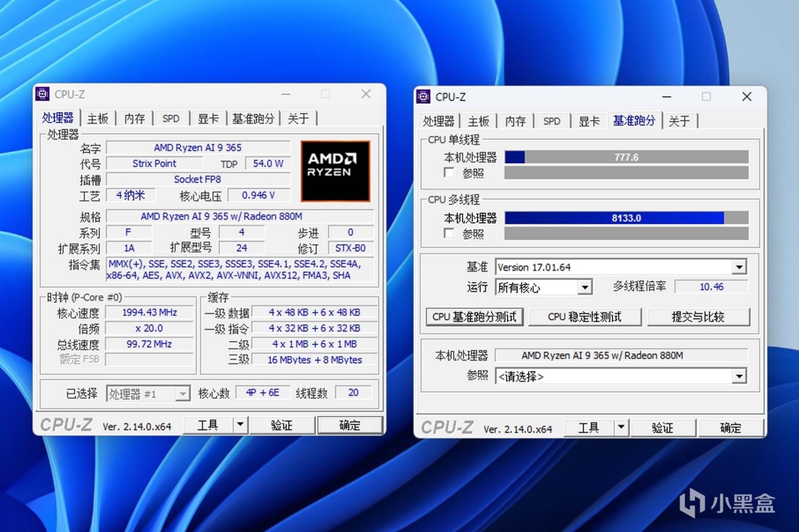Click 验证 button in left window
This screenshot has width=799, height=532.
click(282, 425)
